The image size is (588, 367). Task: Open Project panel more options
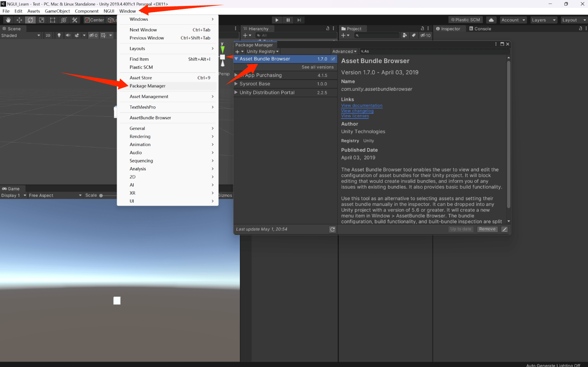tap(428, 28)
